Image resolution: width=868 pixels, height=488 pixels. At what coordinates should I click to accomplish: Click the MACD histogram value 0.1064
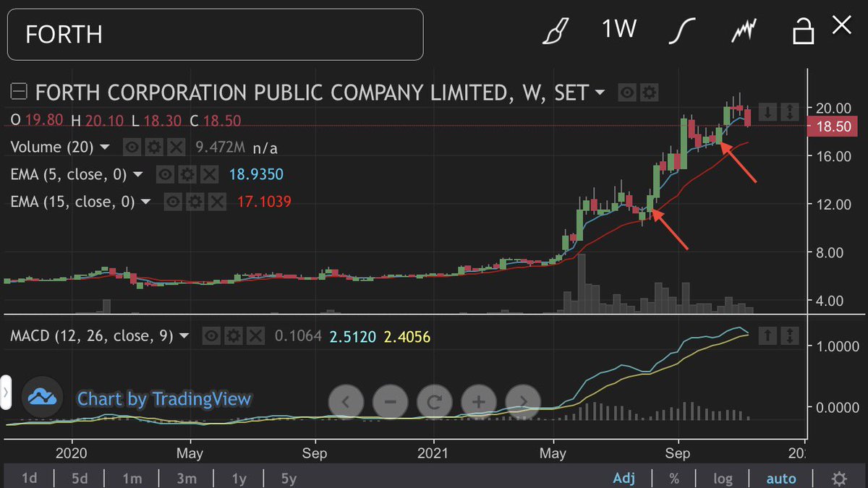coord(298,336)
